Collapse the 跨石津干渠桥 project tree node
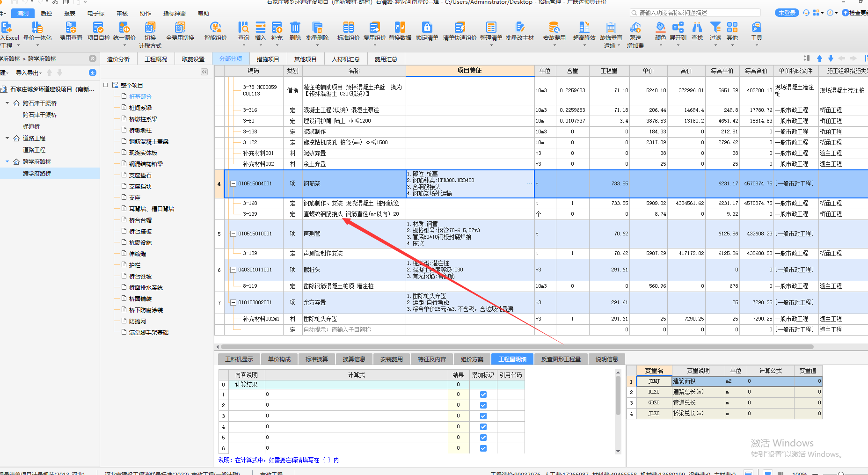 click(7, 103)
